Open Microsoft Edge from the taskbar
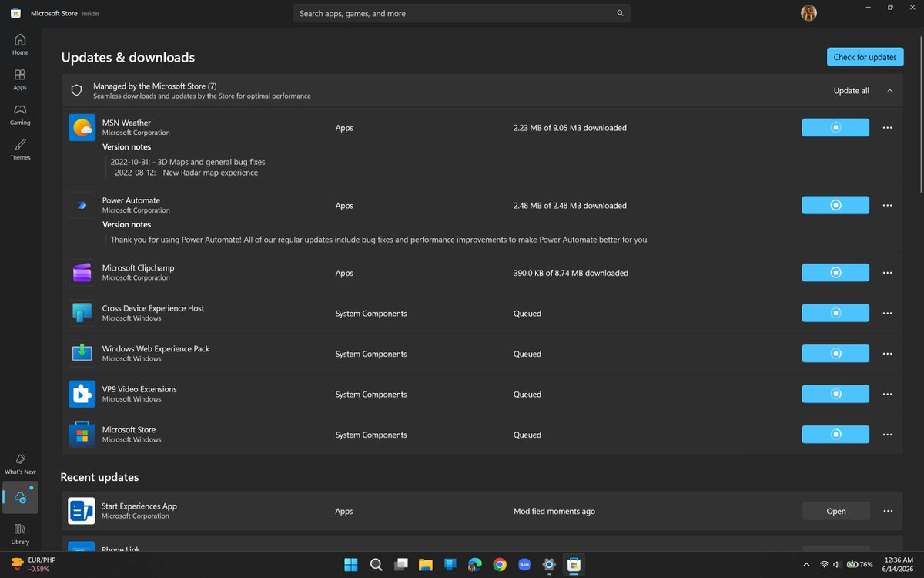The height and width of the screenshot is (578, 924). (475, 564)
